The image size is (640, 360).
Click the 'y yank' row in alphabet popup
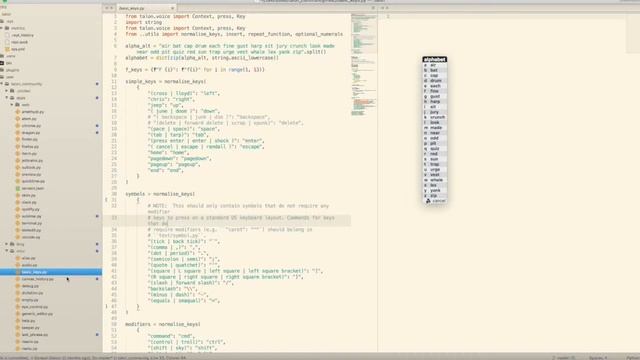click(x=435, y=191)
